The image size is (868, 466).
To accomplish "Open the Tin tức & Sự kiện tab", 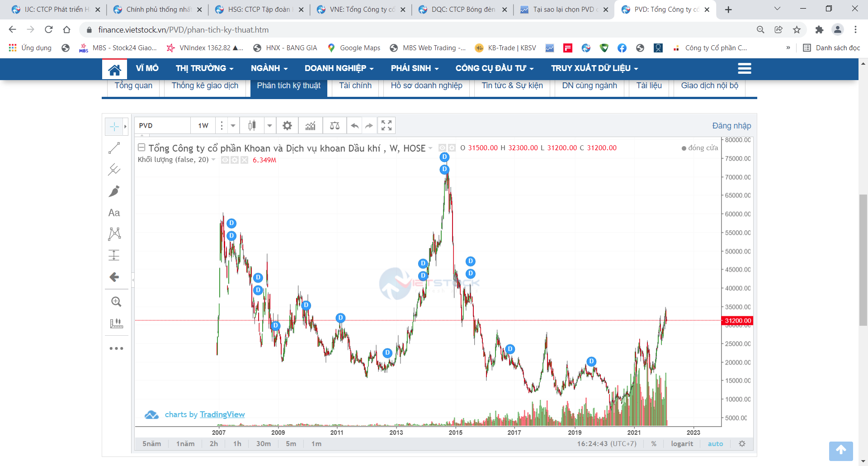I will [x=512, y=86].
